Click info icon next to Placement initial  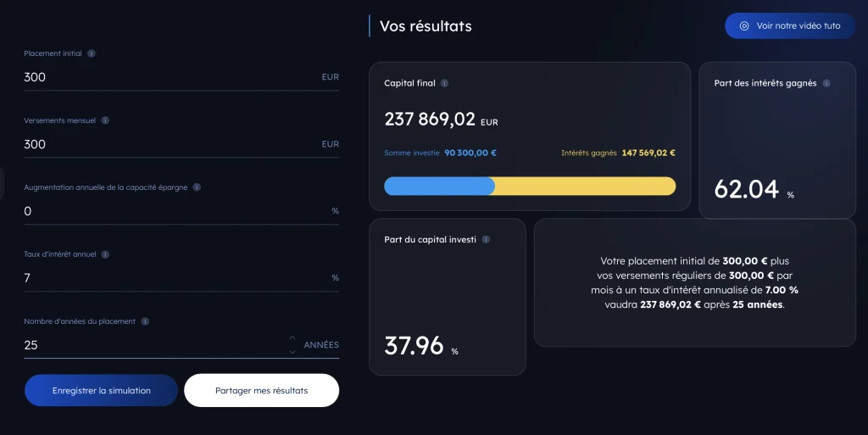[x=92, y=53]
